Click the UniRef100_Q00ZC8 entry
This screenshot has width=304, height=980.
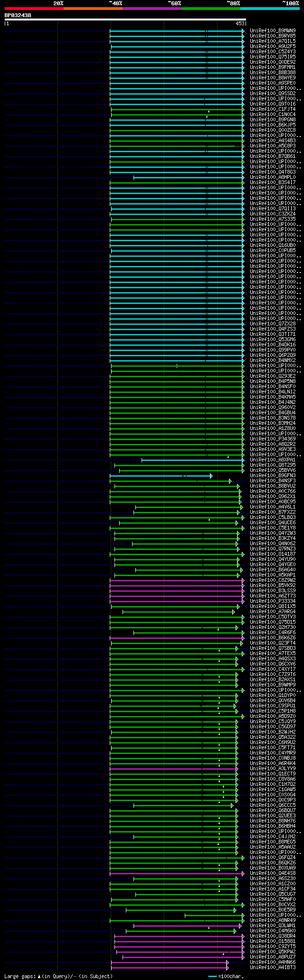pyautogui.click(x=273, y=130)
